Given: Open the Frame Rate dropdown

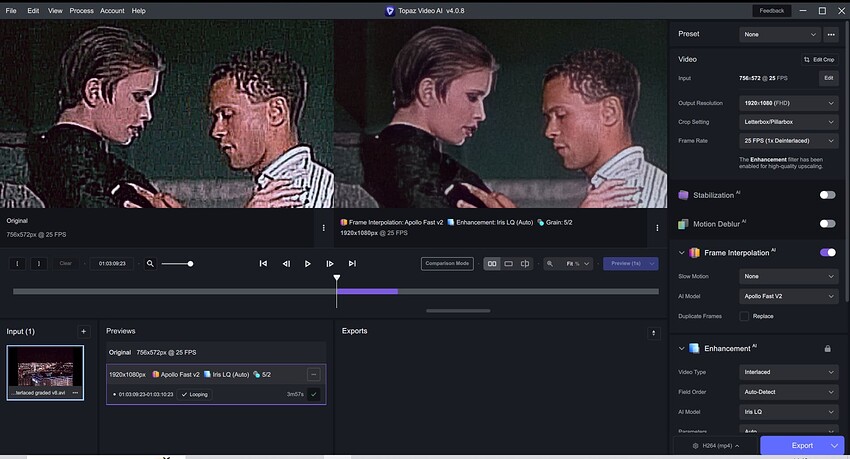Looking at the screenshot, I should [788, 140].
